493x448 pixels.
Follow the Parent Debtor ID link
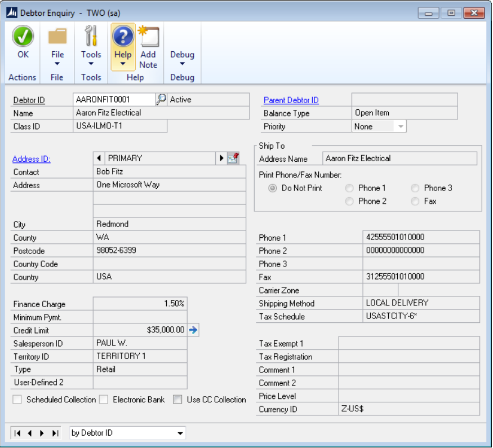291,100
